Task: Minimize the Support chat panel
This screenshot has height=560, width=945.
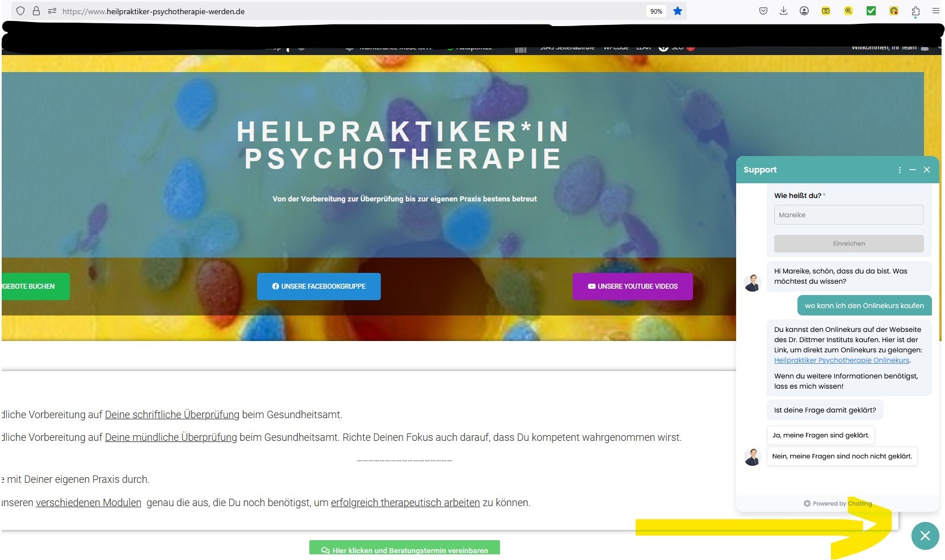Action: tap(913, 170)
